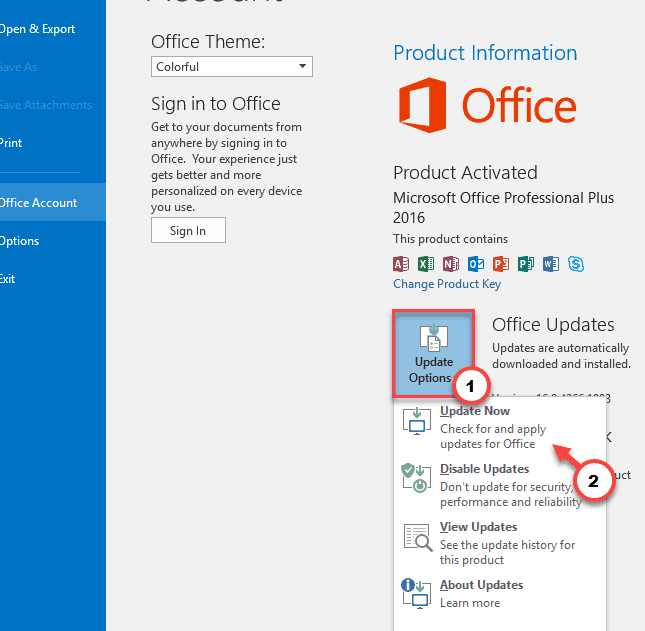645x631 pixels.
Task: Select View Updates menu entry
Action: (500, 543)
